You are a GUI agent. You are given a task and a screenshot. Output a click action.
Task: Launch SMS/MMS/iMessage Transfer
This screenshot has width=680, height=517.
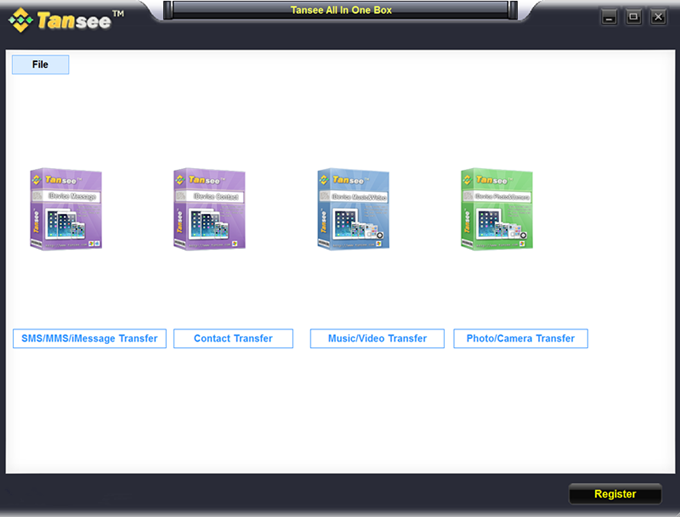[90, 338]
